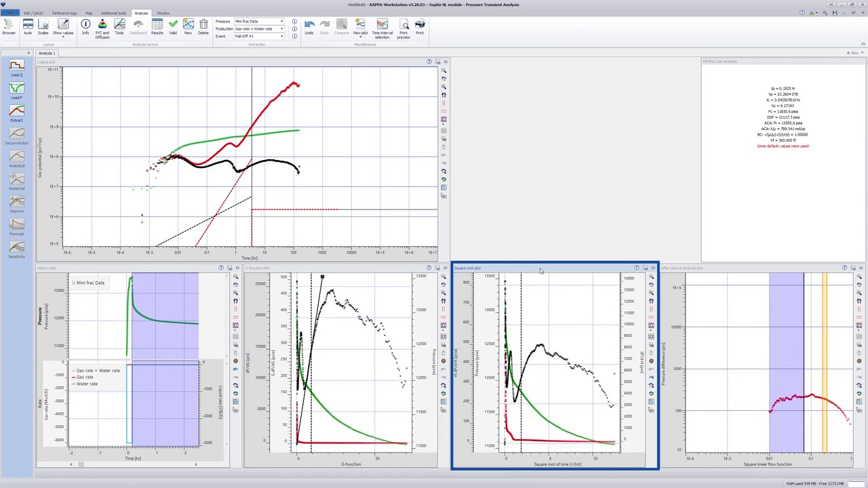Open help for the Loglog plot
Image resolution: width=868 pixels, height=488 pixels.
click(x=429, y=62)
